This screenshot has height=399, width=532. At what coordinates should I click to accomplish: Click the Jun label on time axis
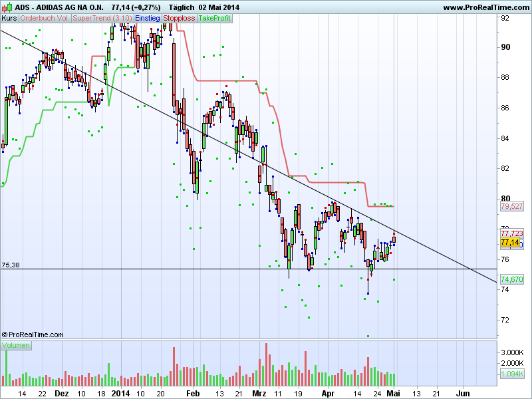(x=463, y=394)
